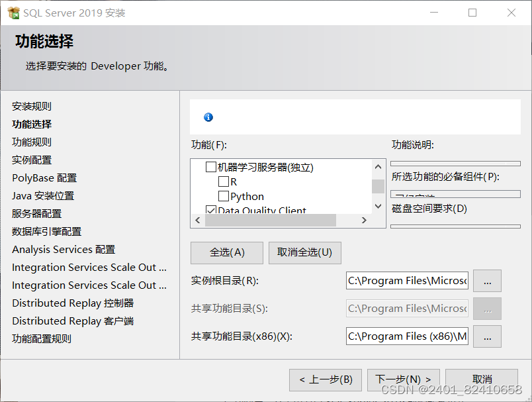Click the feature list vertical scrollbar thumb
532x402 pixels.
coord(378,186)
